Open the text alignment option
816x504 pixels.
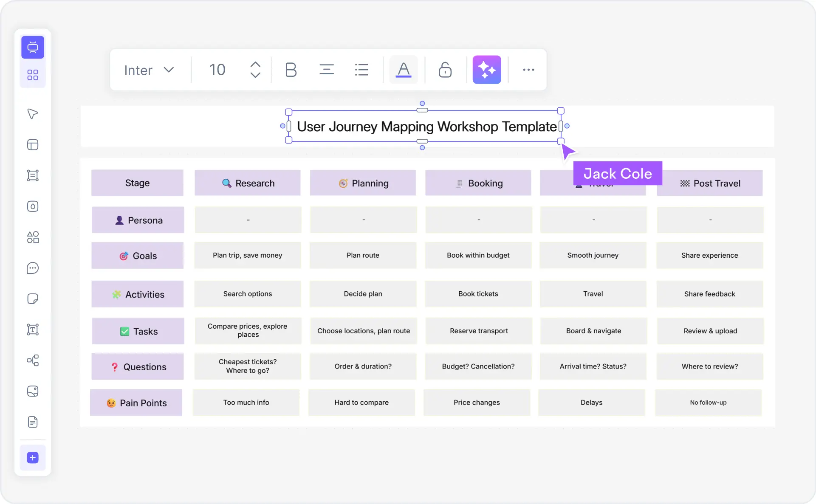327,70
